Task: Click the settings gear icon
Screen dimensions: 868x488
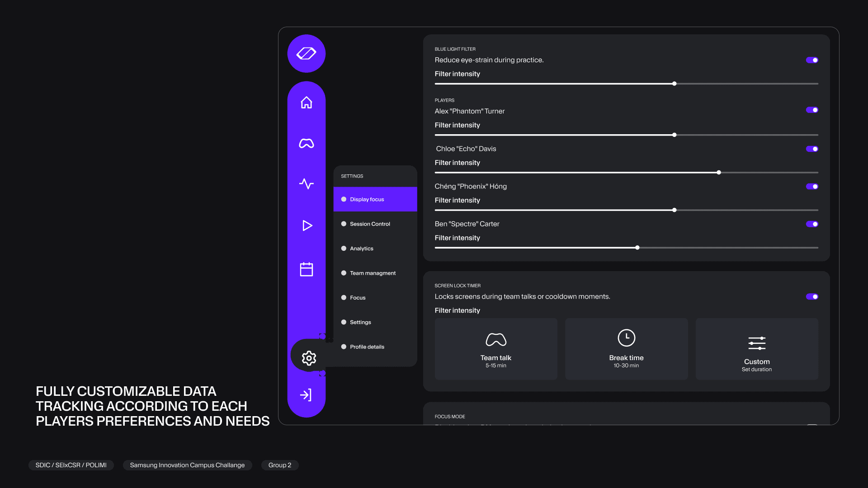Action: click(x=309, y=358)
